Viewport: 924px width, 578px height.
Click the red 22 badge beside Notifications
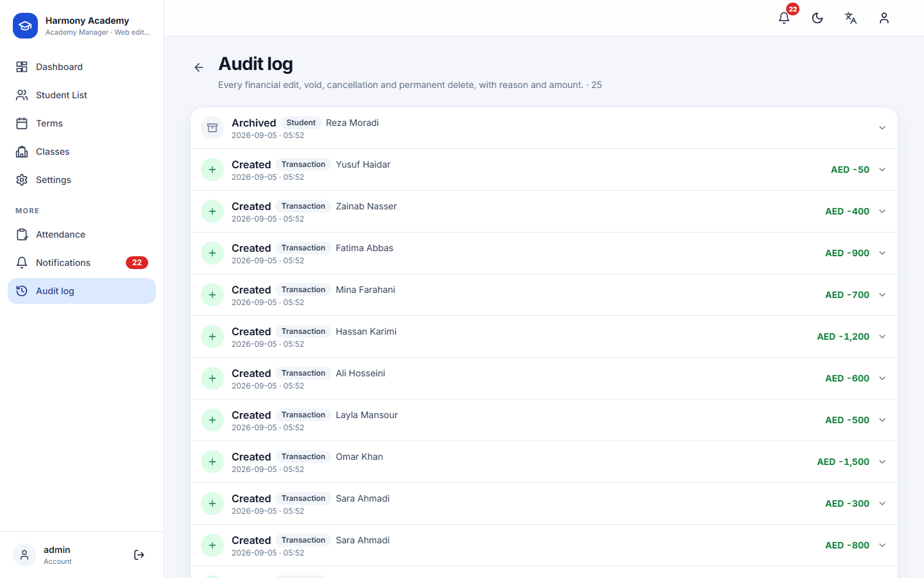[x=137, y=263]
